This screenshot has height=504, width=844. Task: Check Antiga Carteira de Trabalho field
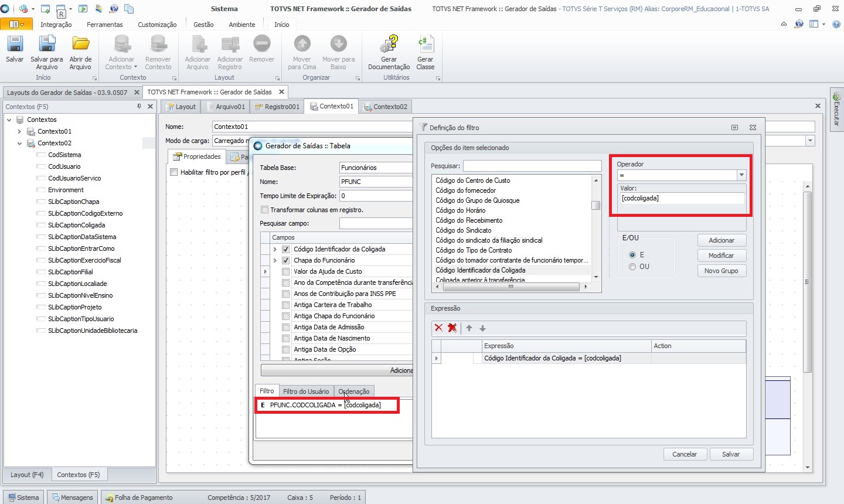pyautogui.click(x=286, y=305)
